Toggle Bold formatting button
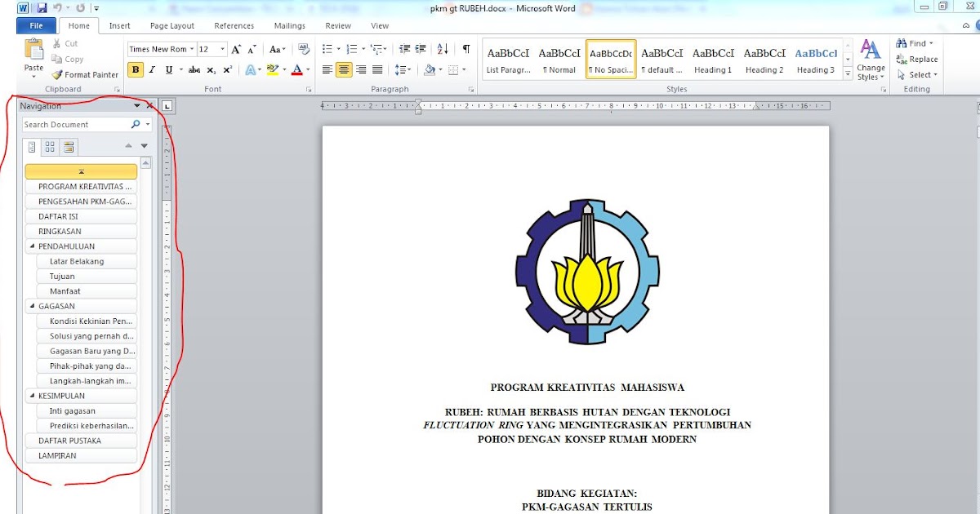980x514 pixels. (136, 69)
